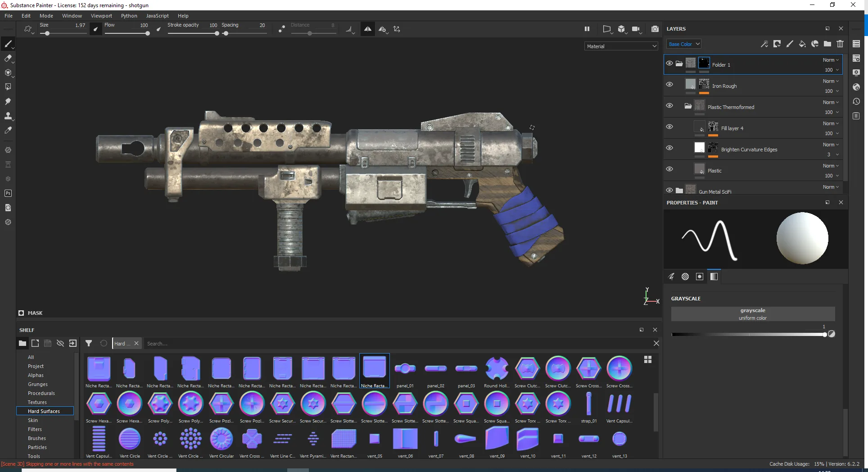The width and height of the screenshot is (868, 472).
Task: Select the Clone stamp tool
Action: point(8,116)
